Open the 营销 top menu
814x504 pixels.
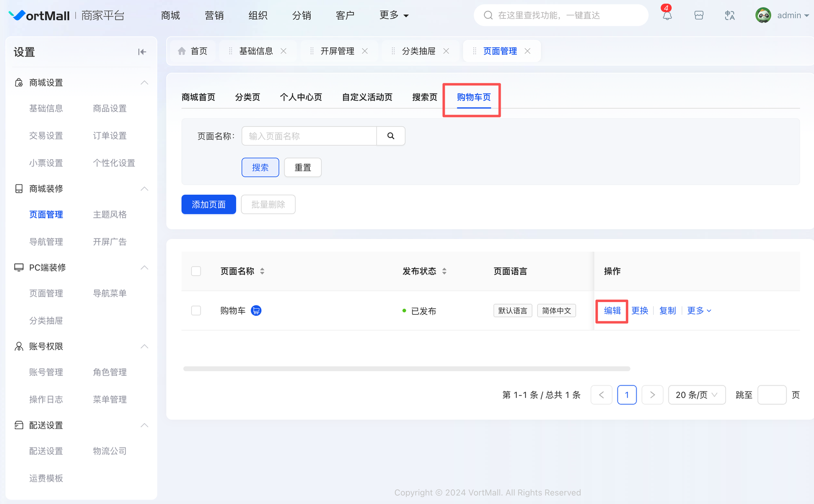[214, 15]
